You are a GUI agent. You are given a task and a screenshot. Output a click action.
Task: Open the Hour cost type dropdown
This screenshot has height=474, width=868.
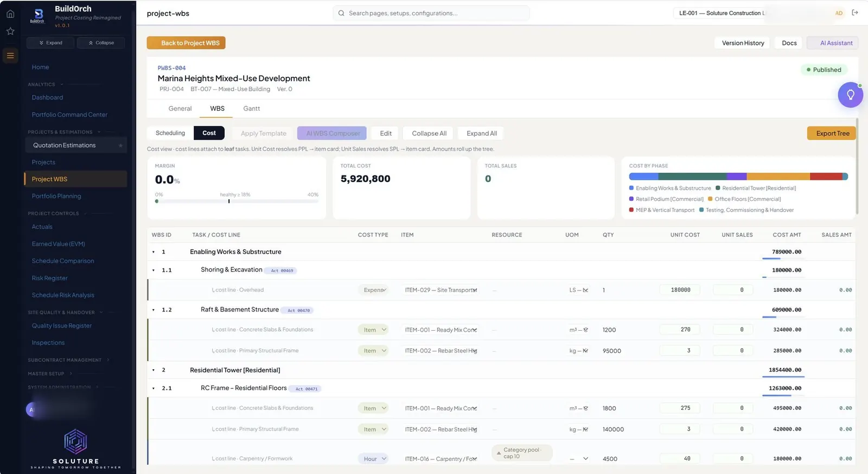(373, 459)
